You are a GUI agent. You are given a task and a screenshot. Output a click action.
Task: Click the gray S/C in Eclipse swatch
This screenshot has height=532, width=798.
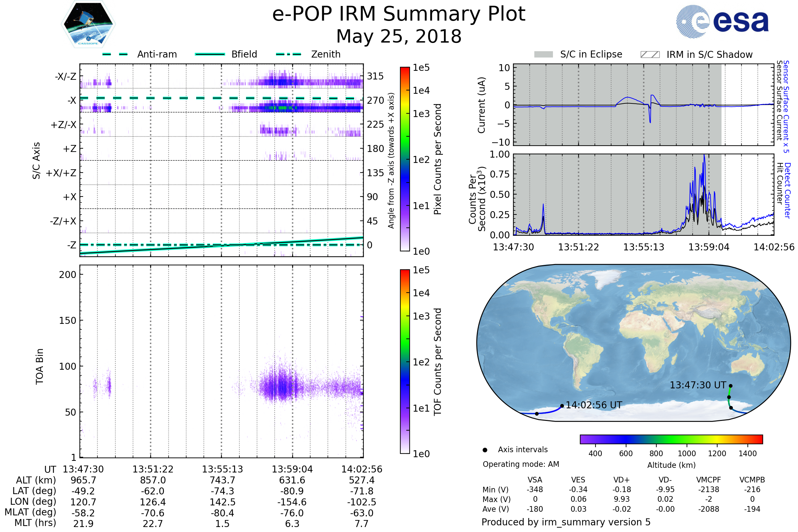(543, 55)
